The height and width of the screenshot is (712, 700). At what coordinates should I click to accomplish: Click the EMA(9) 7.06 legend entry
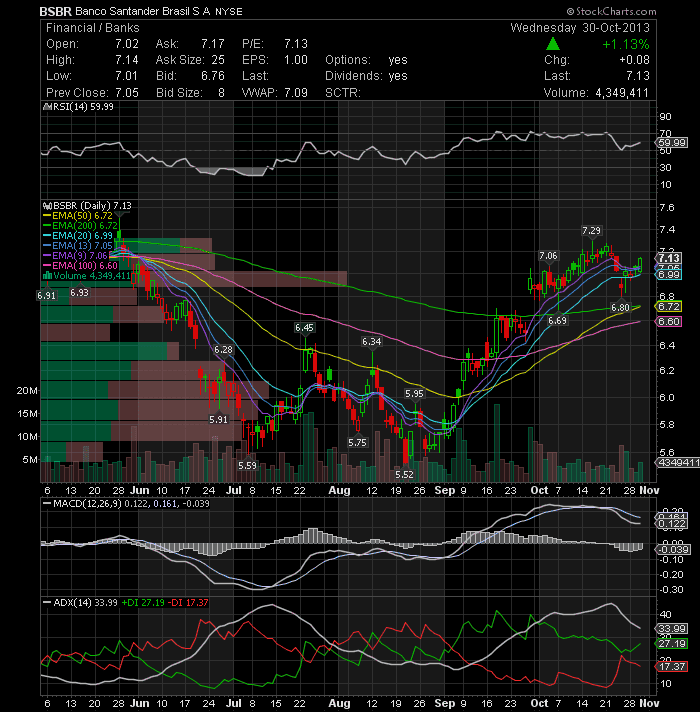coord(75,256)
